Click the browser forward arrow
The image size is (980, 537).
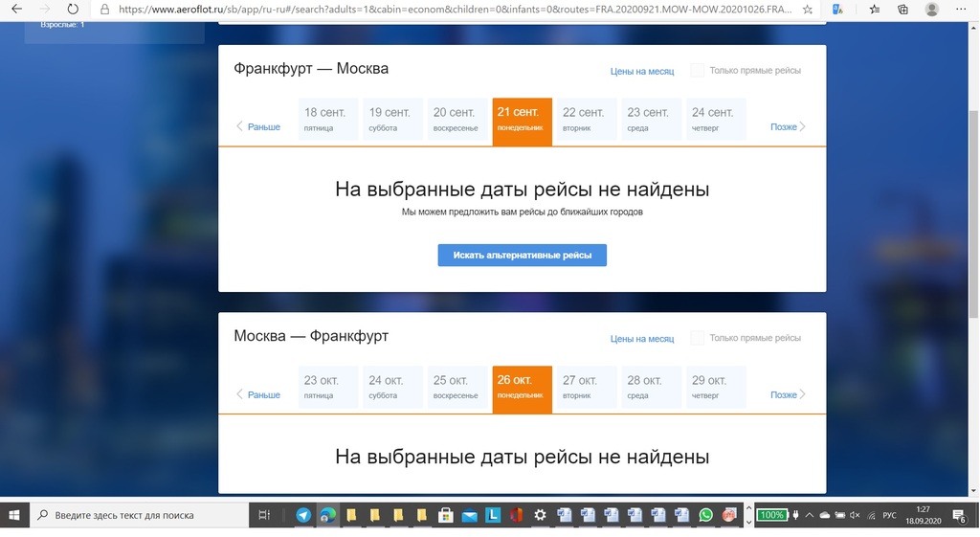click(44, 10)
